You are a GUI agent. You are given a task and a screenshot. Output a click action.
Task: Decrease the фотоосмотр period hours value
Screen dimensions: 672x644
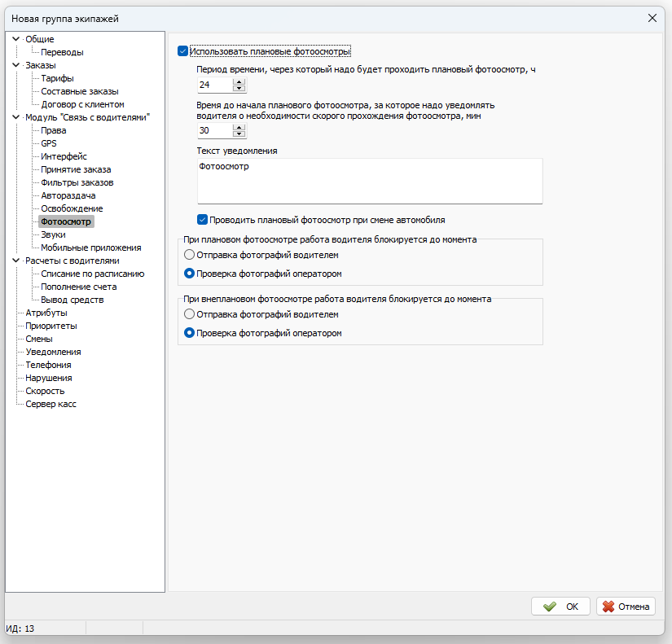[x=239, y=88]
